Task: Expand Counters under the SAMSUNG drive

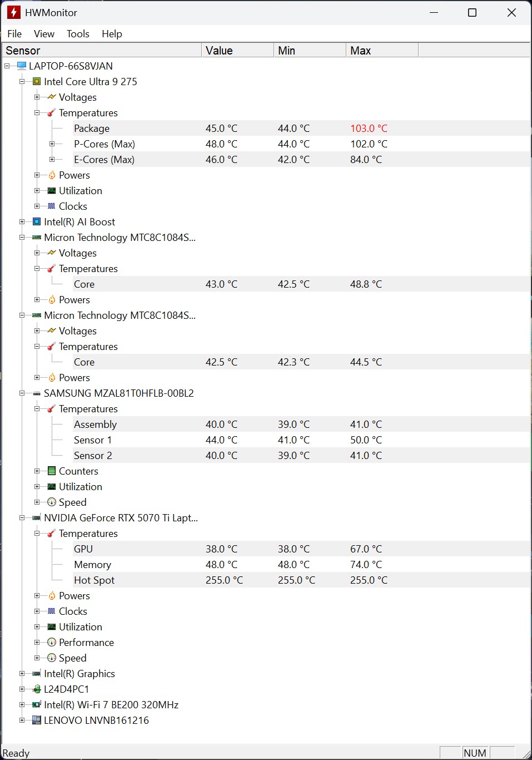Action: 37,471
